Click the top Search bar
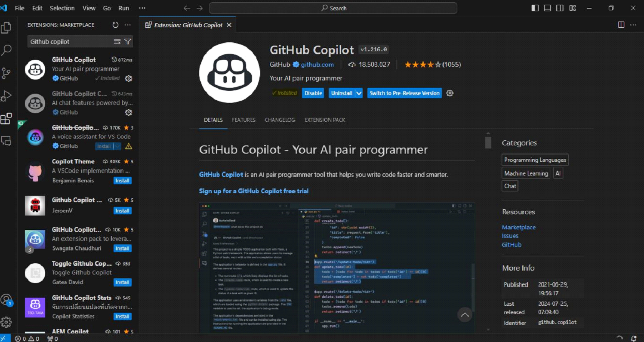 (x=333, y=8)
